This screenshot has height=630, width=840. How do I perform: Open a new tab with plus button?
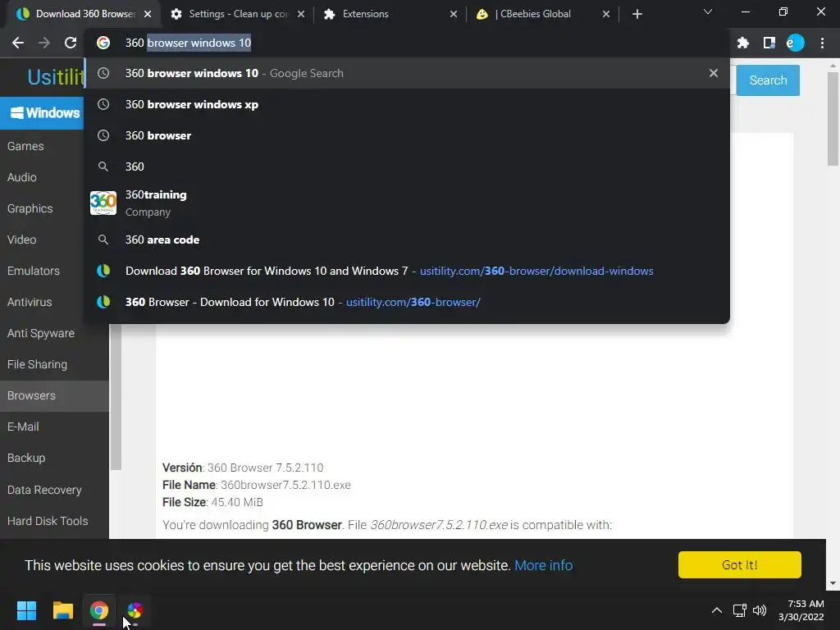pos(637,14)
